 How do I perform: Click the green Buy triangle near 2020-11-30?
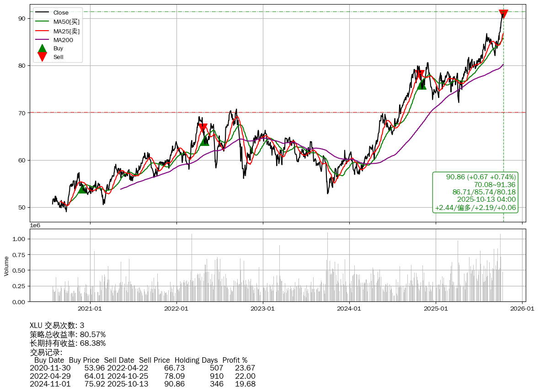[x=82, y=188]
